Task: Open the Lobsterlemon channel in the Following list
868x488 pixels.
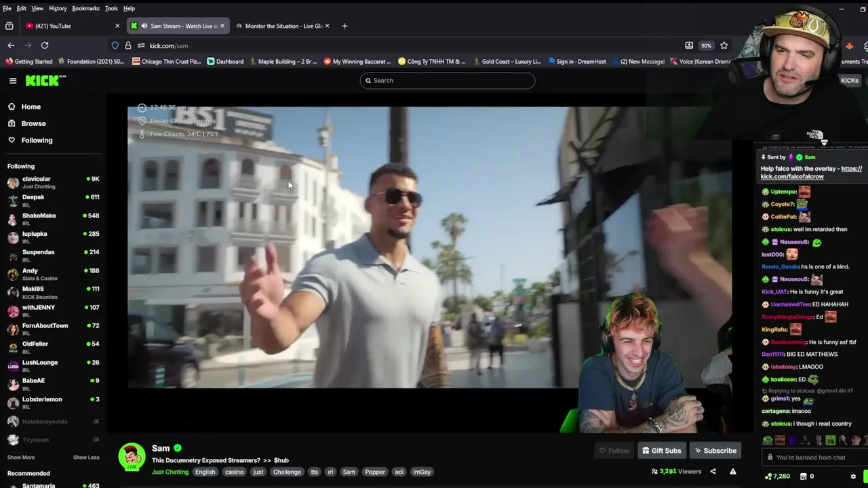Action: point(53,403)
